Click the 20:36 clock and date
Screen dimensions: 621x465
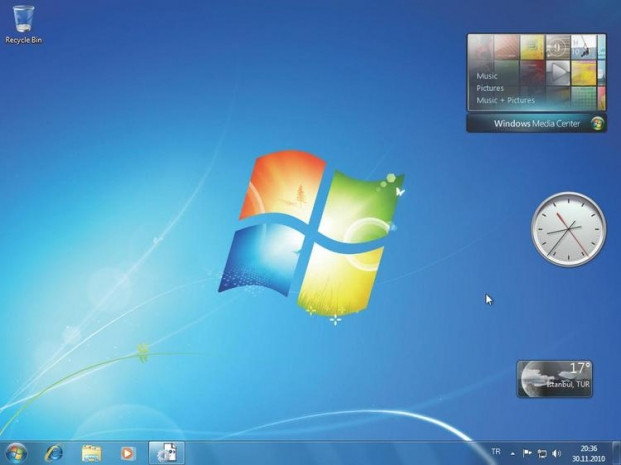pos(588,454)
